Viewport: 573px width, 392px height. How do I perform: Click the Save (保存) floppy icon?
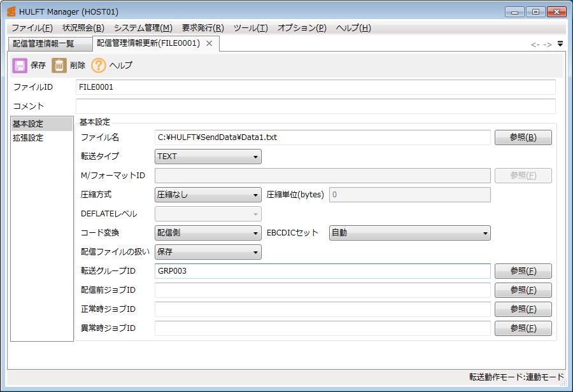[20, 66]
